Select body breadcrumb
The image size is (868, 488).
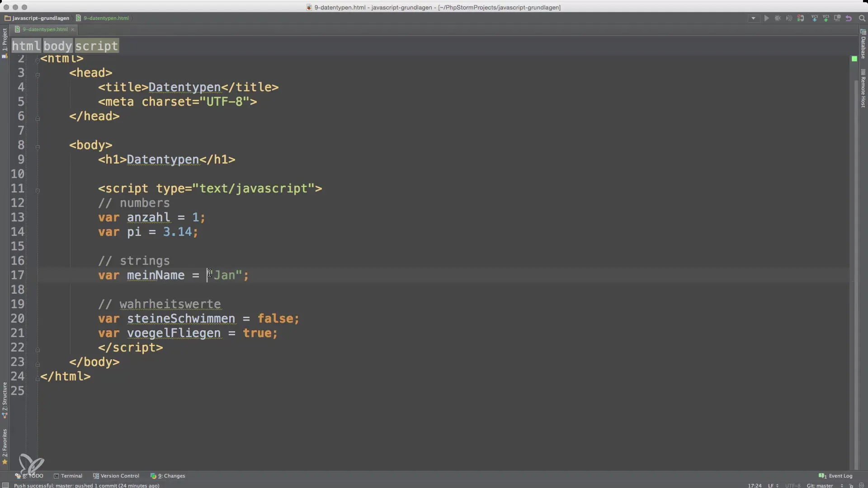[57, 46]
